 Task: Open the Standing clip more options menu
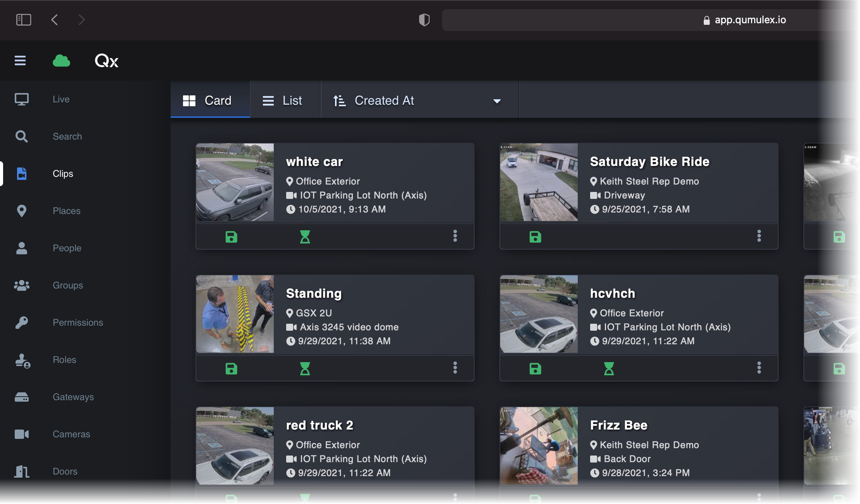(x=455, y=368)
